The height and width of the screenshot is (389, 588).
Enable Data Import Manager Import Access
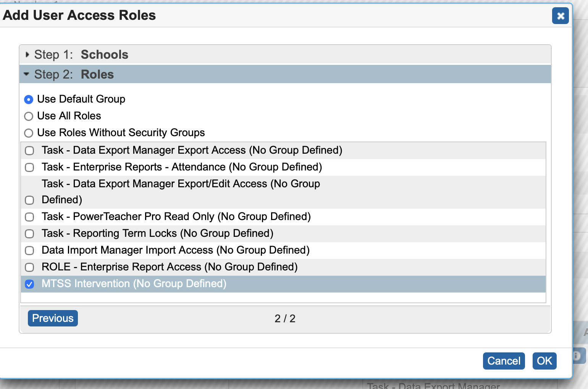(29, 251)
